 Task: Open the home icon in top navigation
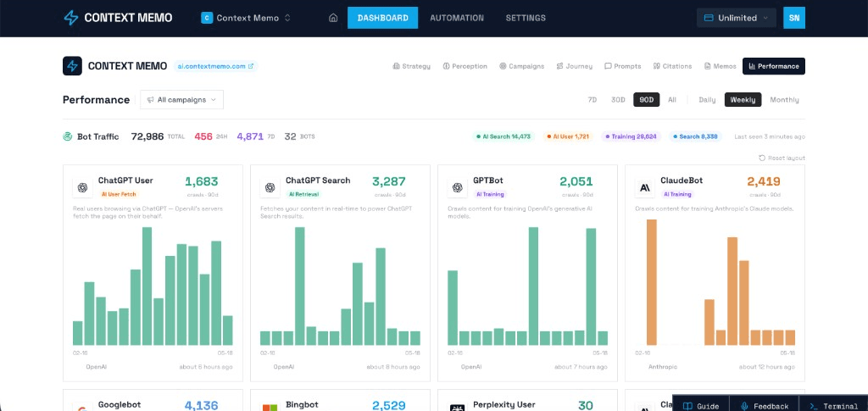(333, 18)
